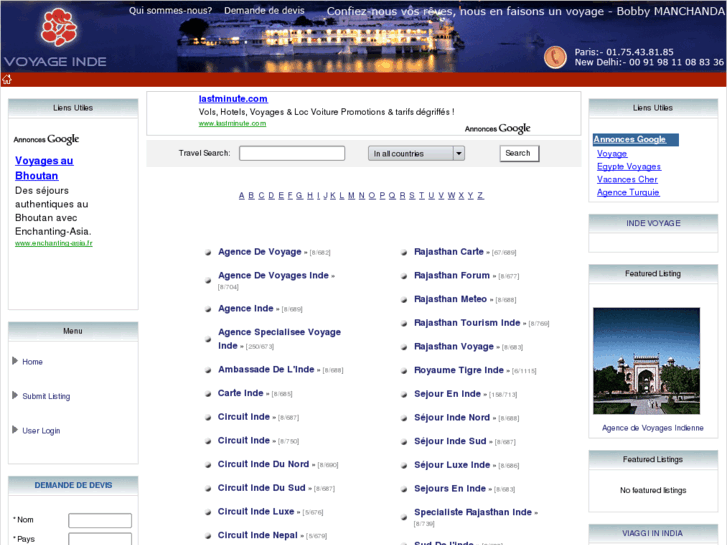Screen dimensions: 727x545
Task: Click the Pays input field
Action: 100,539
